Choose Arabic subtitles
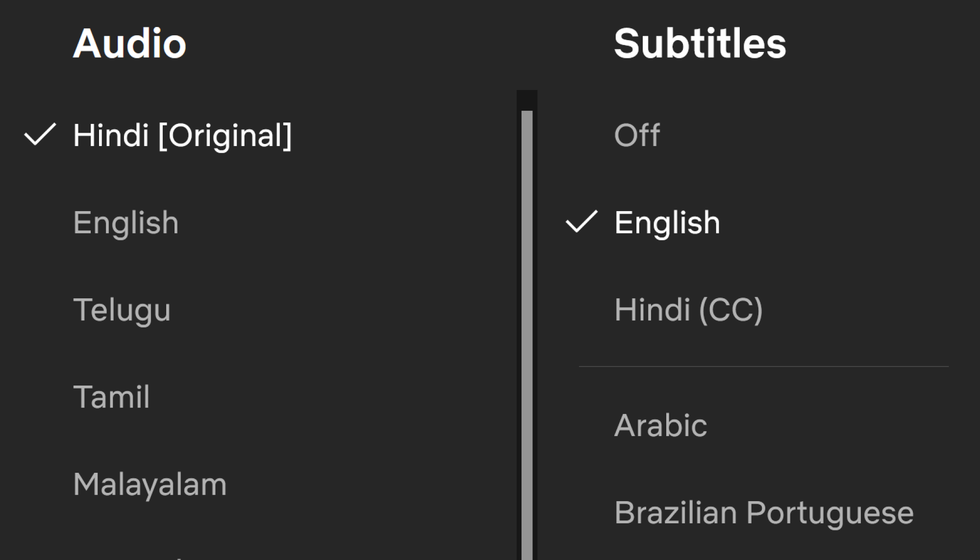The width and height of the screenshot is (980, 560). [660, 425]
